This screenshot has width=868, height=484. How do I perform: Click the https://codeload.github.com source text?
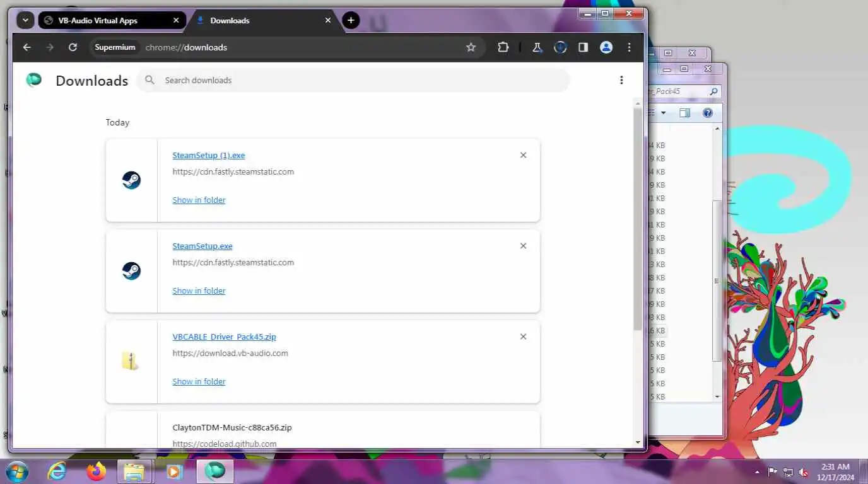coord(225,444)
